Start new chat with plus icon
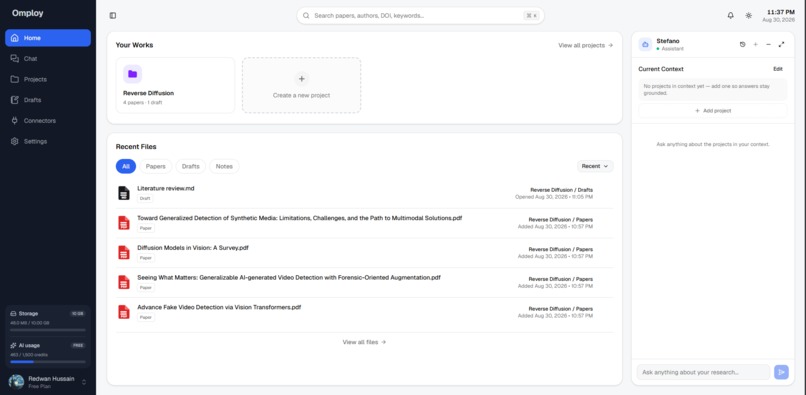Viewport: 806px width, 395px height. point(755,44)
